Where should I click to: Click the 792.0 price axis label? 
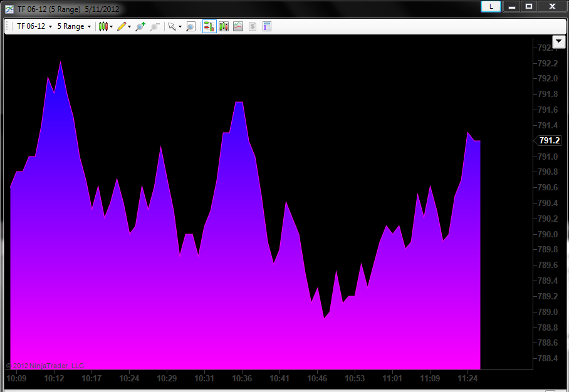[x=548, y=79]
